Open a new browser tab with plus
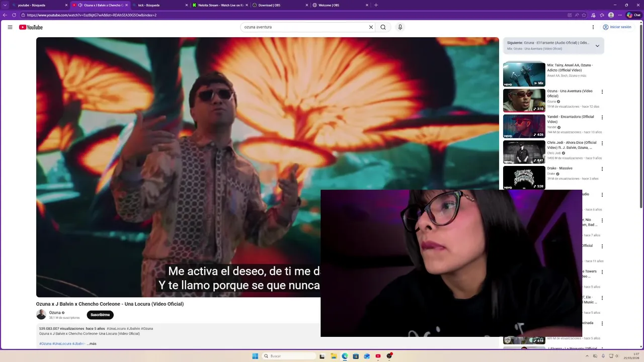Screen dimensions: 644x362 click(376, 5)
